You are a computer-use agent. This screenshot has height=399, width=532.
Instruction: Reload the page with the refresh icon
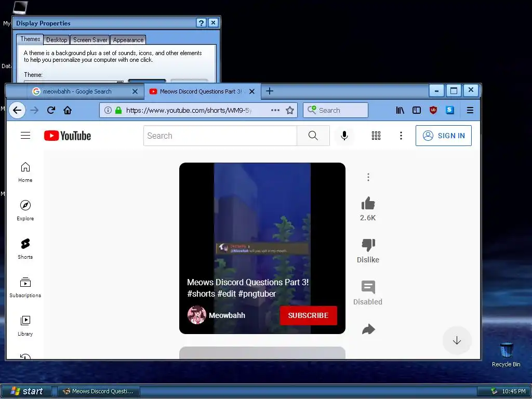pos(51,110)
